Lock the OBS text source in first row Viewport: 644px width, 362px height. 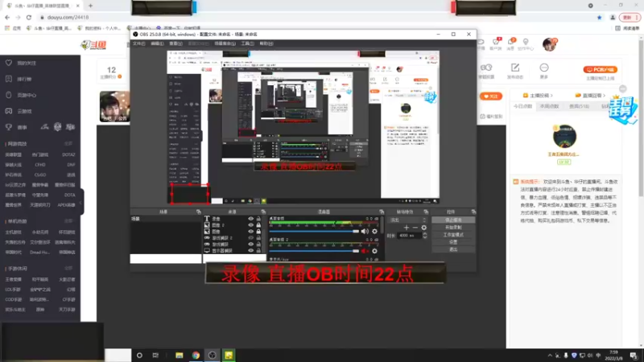[x=258, y=219]
